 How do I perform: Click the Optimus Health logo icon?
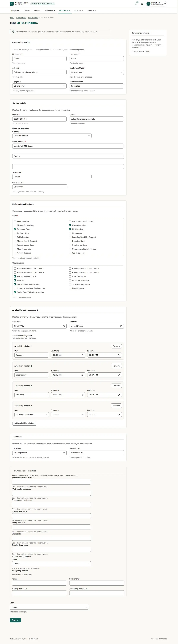tap(12, 4)
